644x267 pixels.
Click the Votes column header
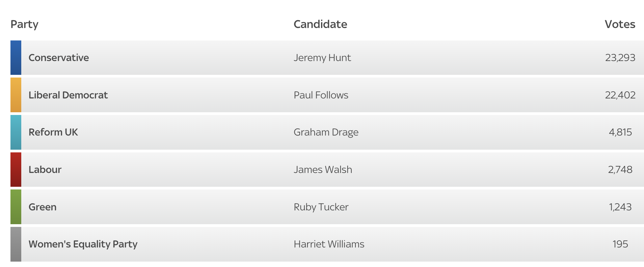[620, 24]
